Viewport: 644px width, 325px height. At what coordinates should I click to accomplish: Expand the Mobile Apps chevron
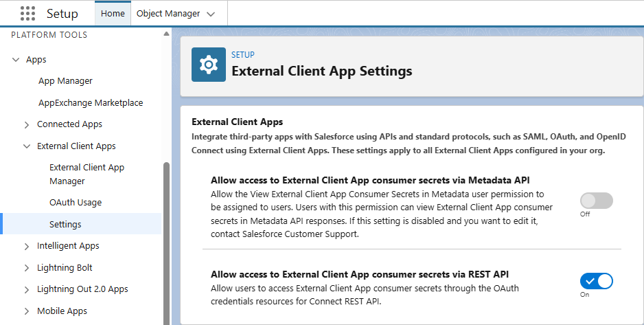(27, 311)
